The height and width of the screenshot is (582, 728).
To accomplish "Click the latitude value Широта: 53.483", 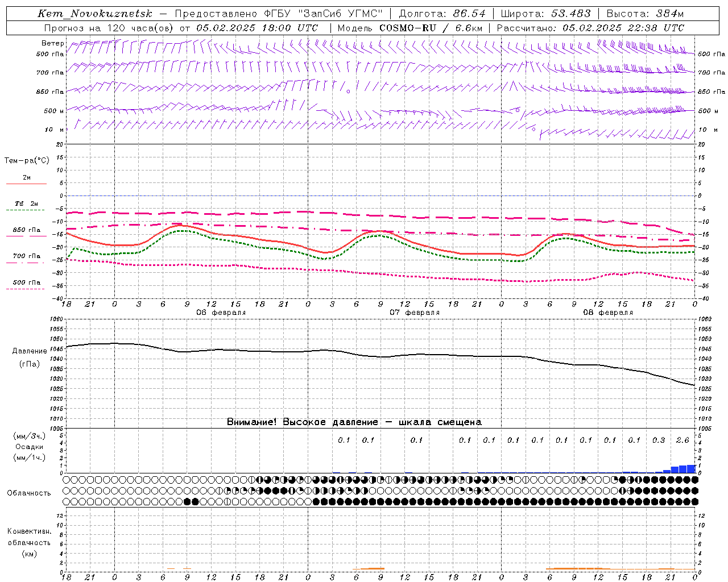I will 546,14.
